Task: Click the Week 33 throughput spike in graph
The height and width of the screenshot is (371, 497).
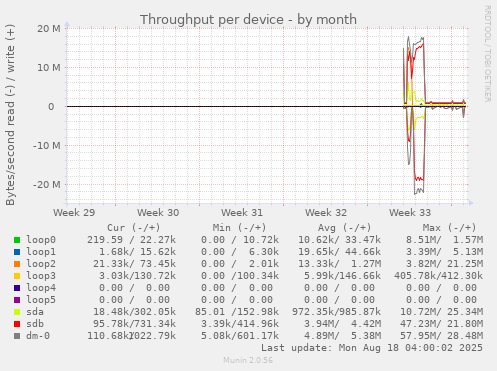Action: pos(415,115)
